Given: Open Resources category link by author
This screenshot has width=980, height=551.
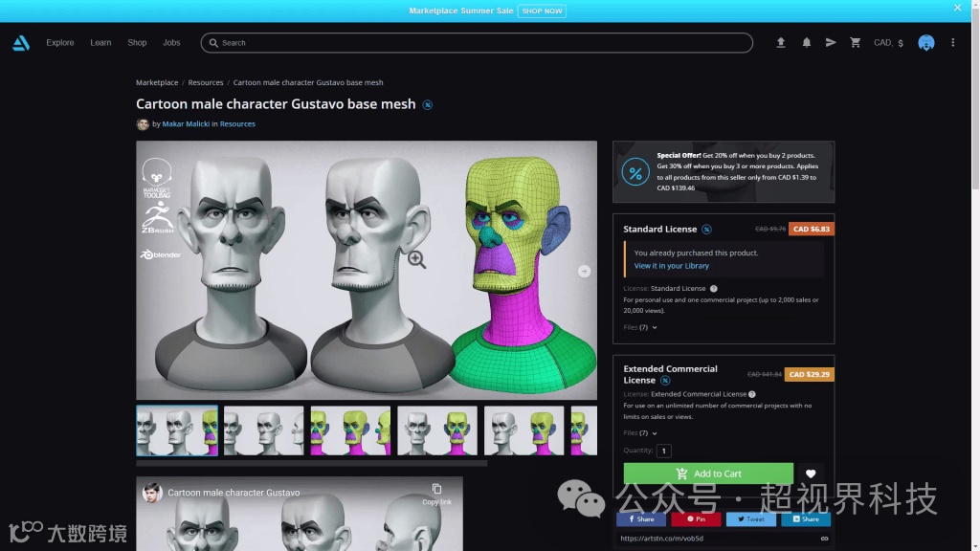Looking at the screenshot, I should coord(237,124).
